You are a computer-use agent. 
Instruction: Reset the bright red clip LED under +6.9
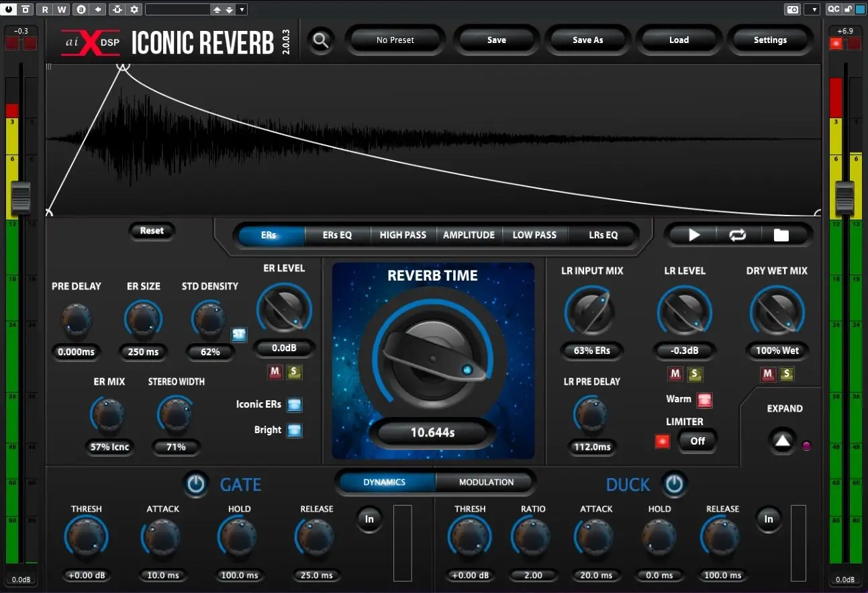click(836, 44)
